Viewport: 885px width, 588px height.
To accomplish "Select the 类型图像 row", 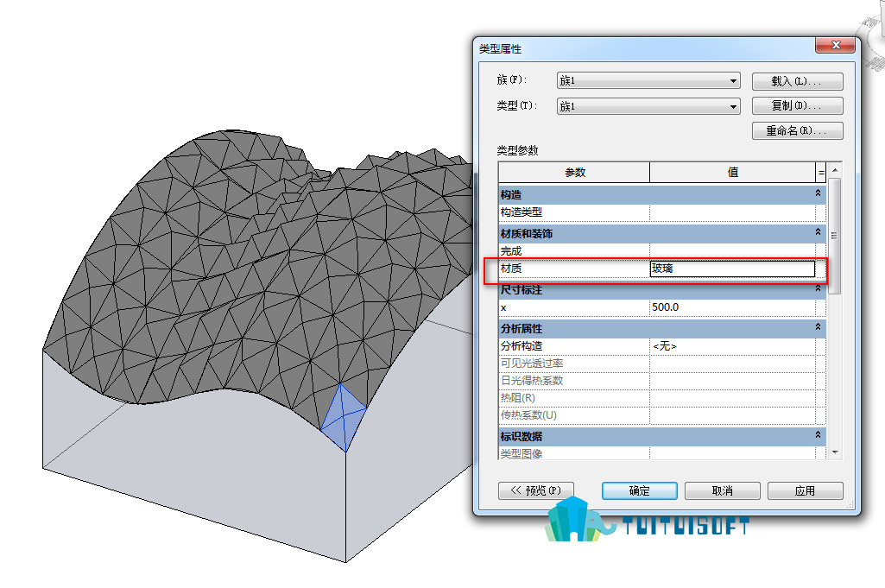I will [662, 453].
